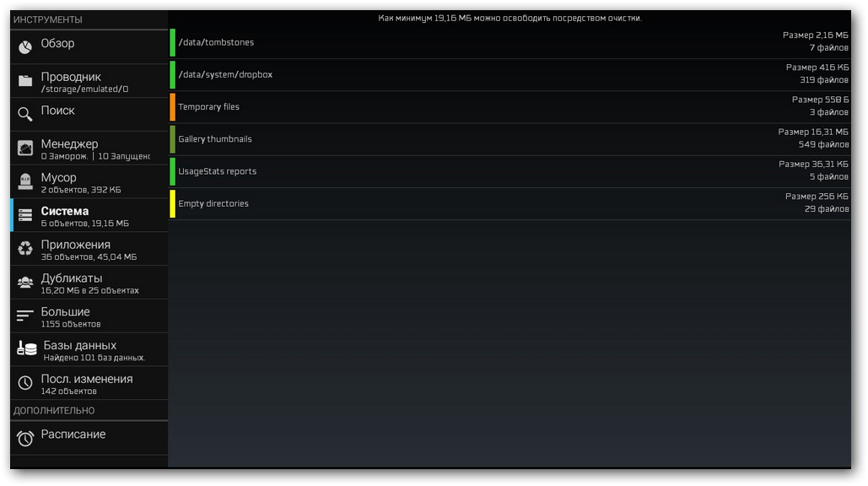This screenshot has width=868, height=486.
Task: Open the App Manager icon
Action: 25,148
